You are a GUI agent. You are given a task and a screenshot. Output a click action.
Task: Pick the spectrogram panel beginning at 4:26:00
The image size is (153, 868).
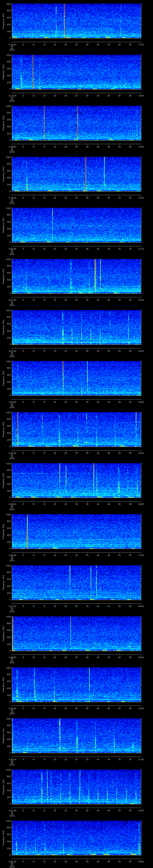point(76,531)
